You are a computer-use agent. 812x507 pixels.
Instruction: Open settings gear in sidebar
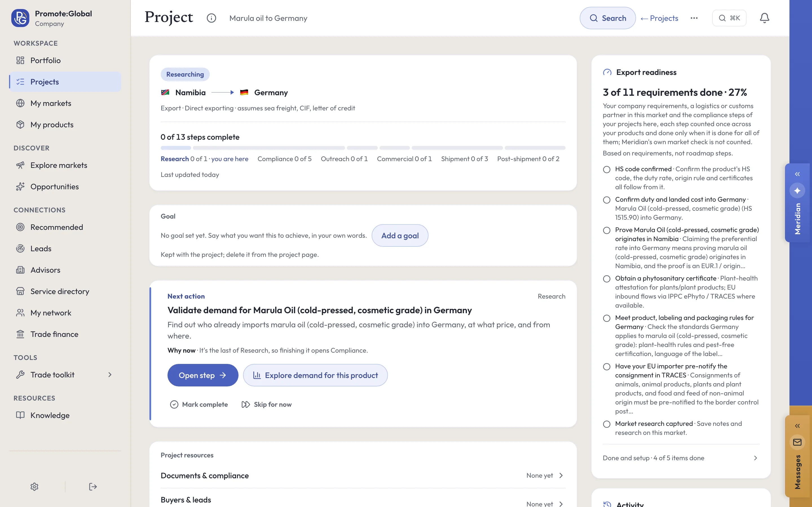[34, 486]
